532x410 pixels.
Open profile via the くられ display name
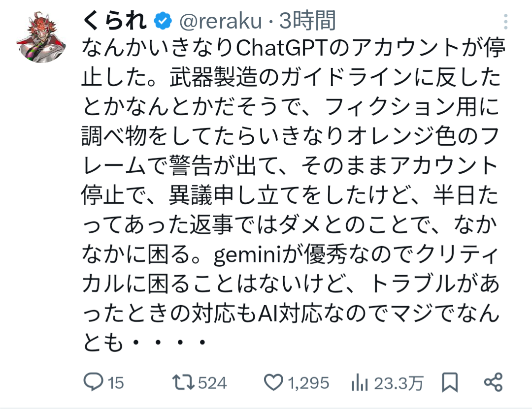[115, 21]
